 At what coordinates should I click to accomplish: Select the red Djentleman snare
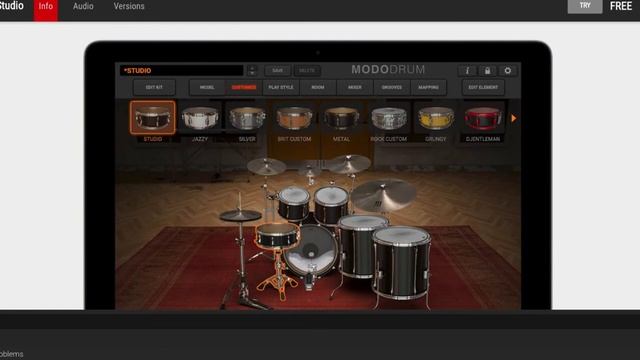483,118
